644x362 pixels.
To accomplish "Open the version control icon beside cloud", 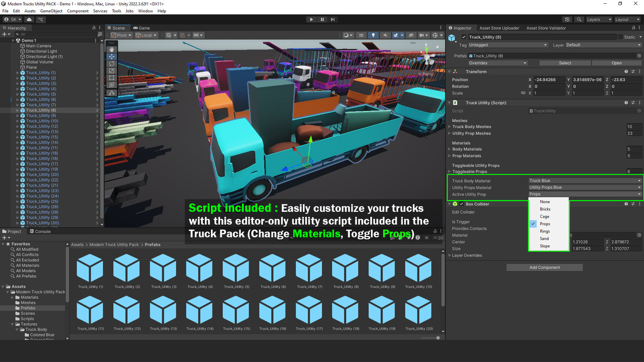I will [41, 19].
